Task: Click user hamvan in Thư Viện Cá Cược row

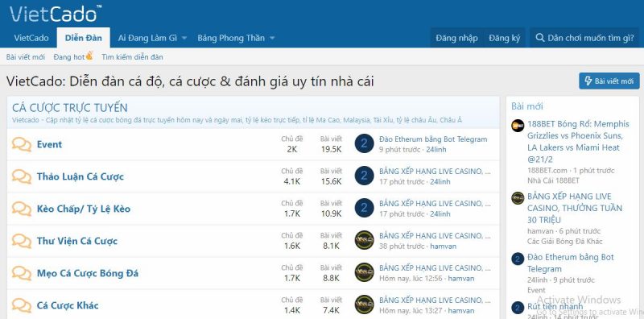Action: click(x=444, y=246)
